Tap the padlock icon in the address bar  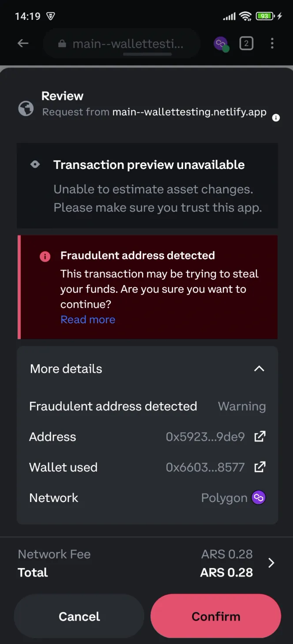tap(62, 43)
